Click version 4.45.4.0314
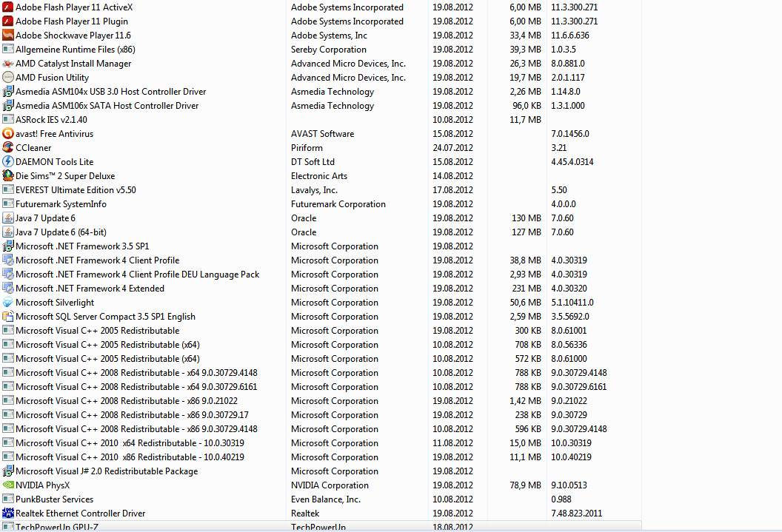 point(572,161)
